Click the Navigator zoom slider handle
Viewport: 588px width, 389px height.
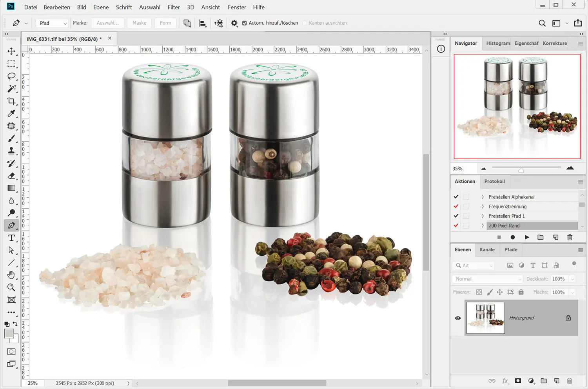point(521,170)
